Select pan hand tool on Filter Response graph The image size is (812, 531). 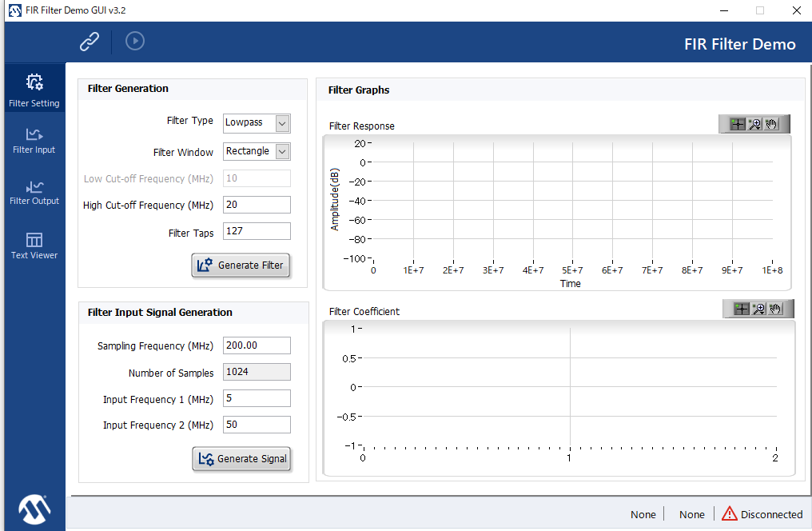pyautogui.click(x=772, y=124)
